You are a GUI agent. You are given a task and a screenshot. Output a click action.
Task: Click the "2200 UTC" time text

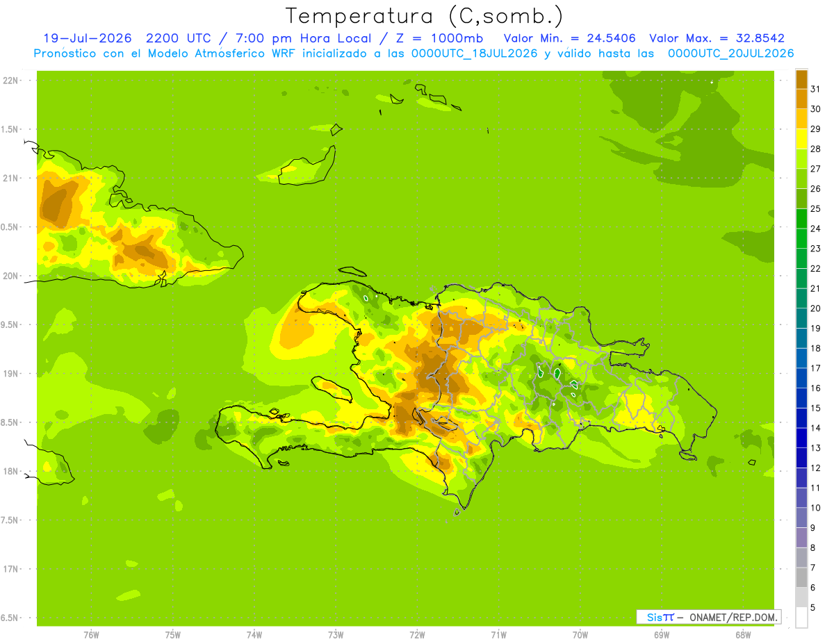178,38
